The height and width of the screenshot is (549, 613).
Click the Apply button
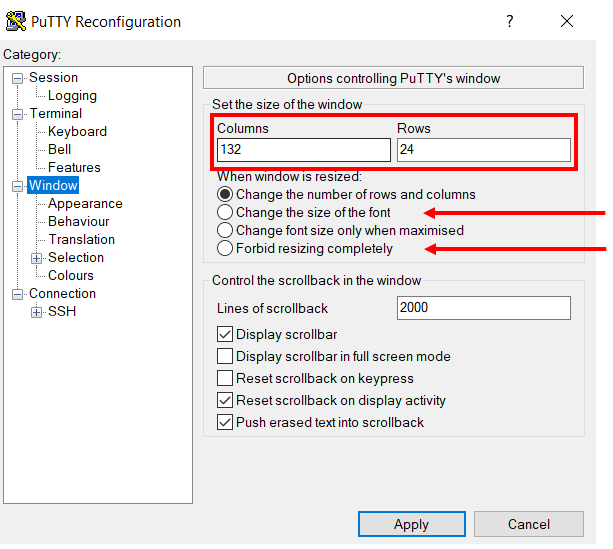click(411, 524)
